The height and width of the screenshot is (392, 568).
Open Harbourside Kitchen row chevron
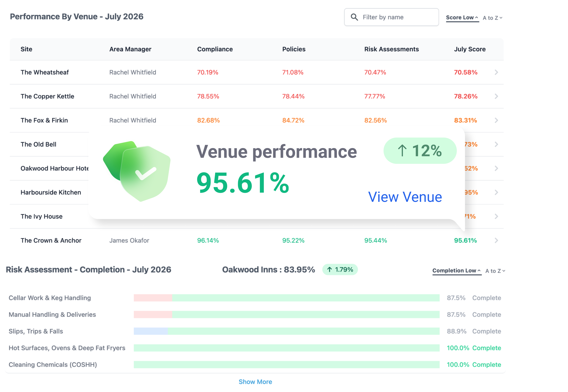(496, 192)
